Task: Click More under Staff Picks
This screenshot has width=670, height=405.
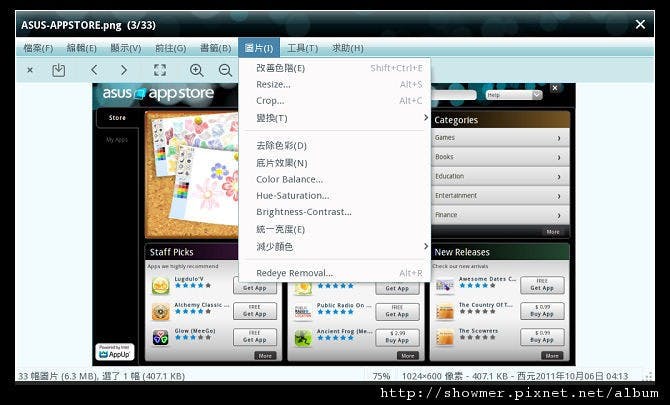Action: (x=265, y=355)
